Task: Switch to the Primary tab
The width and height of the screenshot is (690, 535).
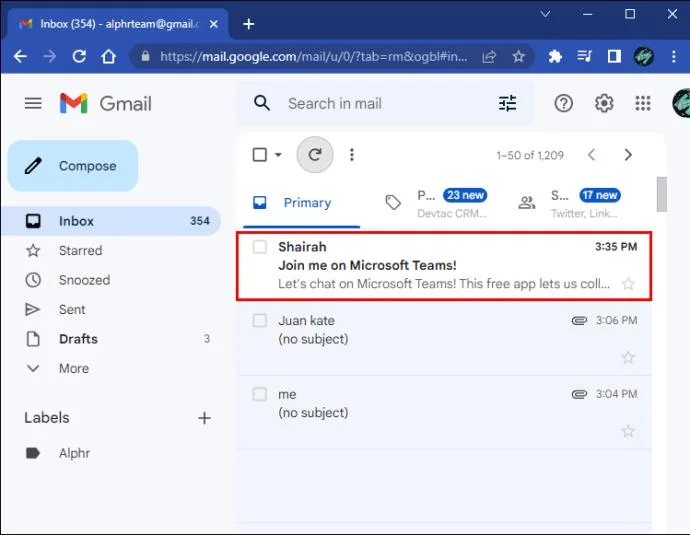Action: [x=301, y=203]
